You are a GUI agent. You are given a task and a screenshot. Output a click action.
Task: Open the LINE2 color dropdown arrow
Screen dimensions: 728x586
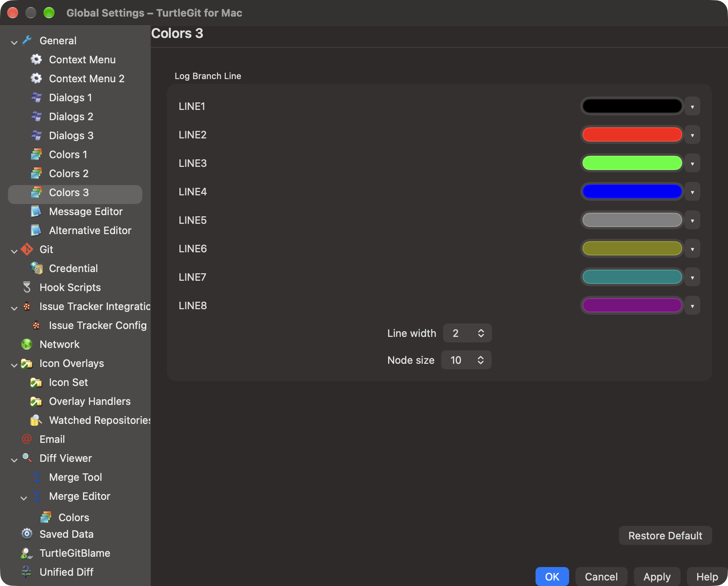pos(692,135)
